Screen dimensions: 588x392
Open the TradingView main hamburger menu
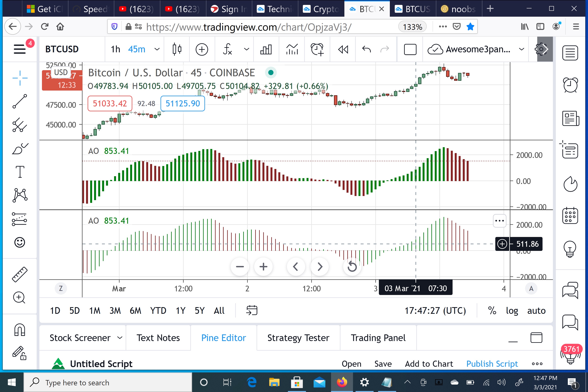click(x=19, y=49)
